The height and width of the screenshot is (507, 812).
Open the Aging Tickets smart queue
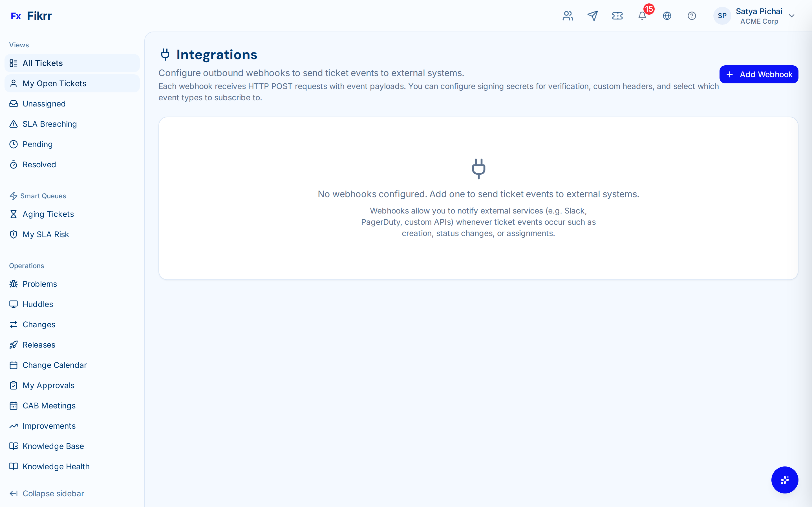coord(48,214)
